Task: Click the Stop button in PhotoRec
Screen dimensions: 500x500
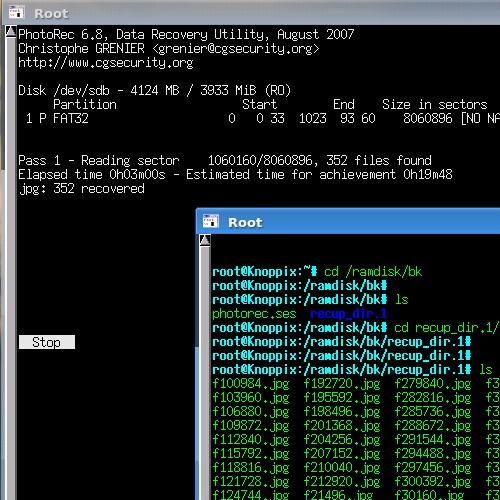Action: [x=47, y=342]
